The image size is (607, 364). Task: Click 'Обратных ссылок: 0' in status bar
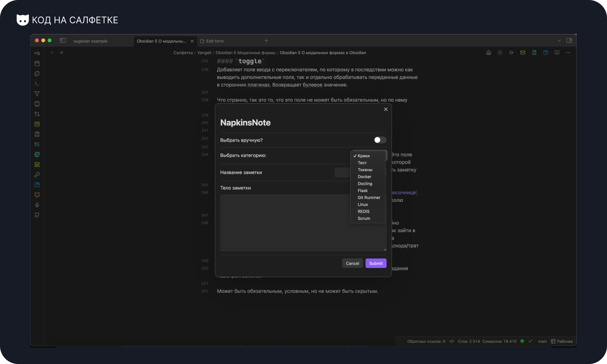coord(426,342)
